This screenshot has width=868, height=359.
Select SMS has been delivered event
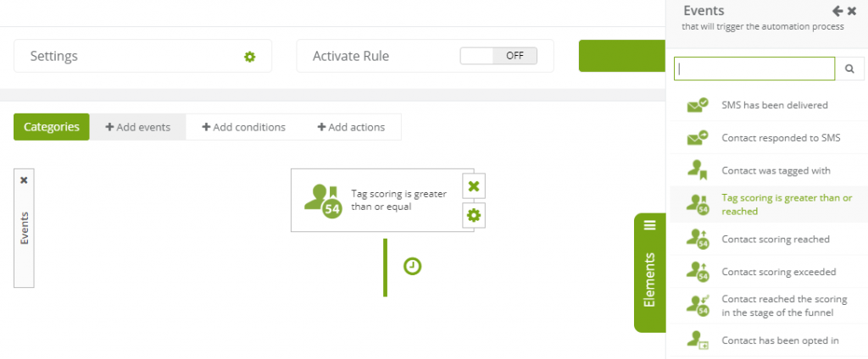pyautogui.click(x=768, y=104)
